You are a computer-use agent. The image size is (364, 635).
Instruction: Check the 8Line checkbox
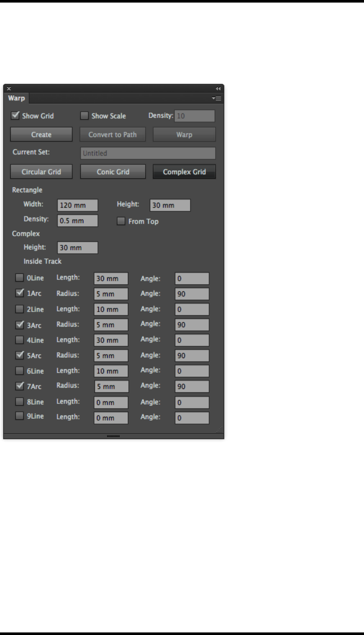click(x=19, y=401)
